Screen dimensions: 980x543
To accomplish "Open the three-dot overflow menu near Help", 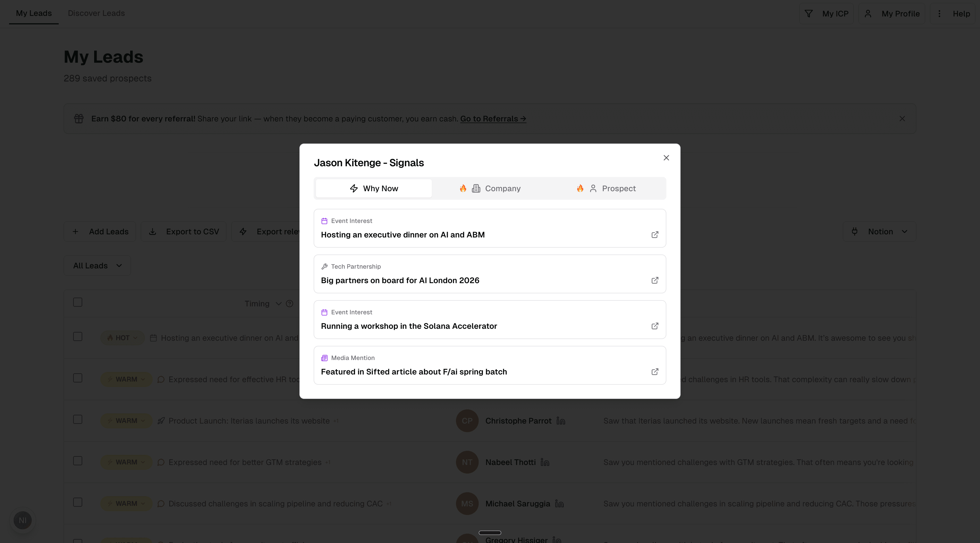I will tap(939, 13).
